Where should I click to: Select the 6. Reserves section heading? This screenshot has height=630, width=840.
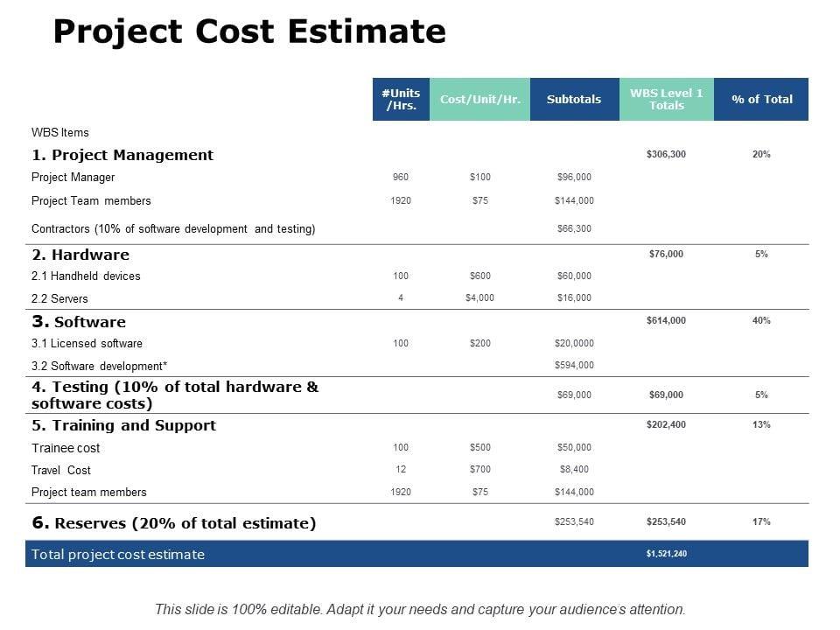point(174,523)
